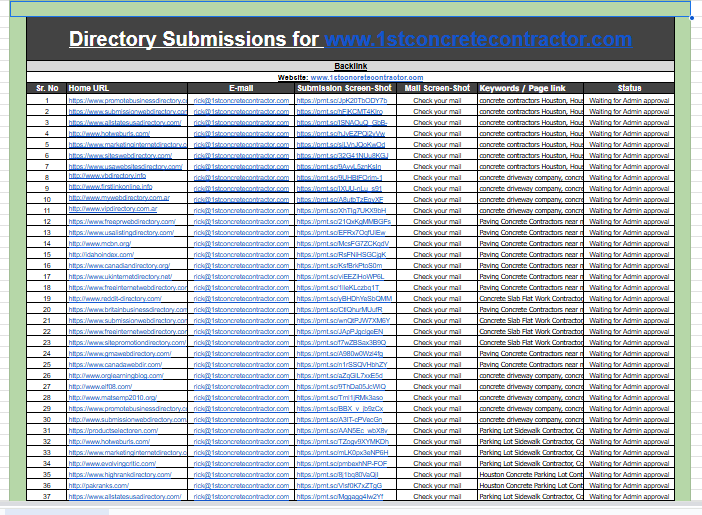The image size is (702, 515).
Task: Click the selected green merged cell at the top
Action: click(x=351, y=9)
